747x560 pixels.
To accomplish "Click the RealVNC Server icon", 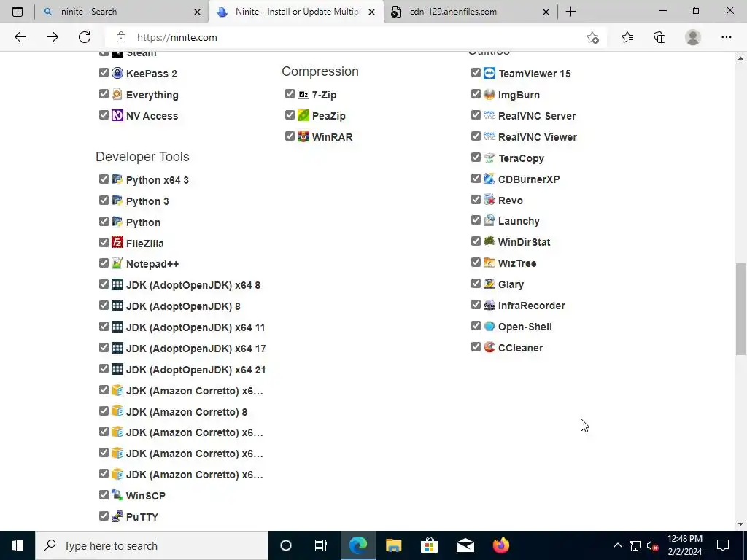I will click(x=489, y=115).
